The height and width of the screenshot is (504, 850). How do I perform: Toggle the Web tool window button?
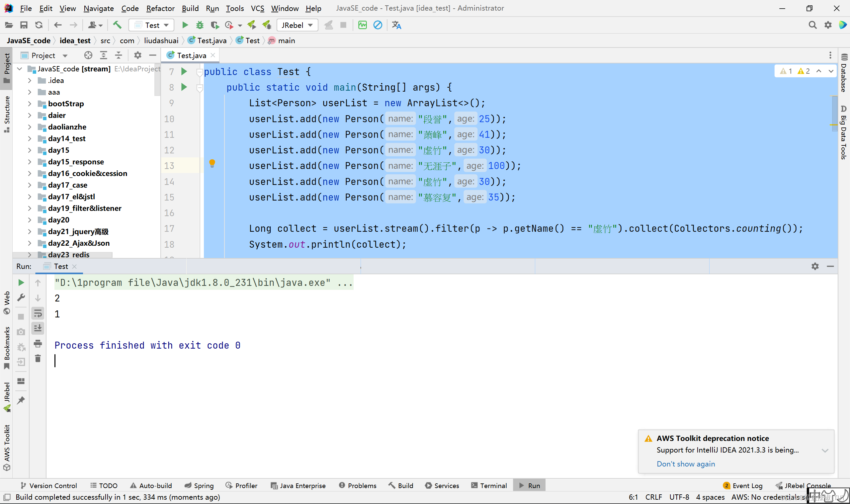click(6, 302)
